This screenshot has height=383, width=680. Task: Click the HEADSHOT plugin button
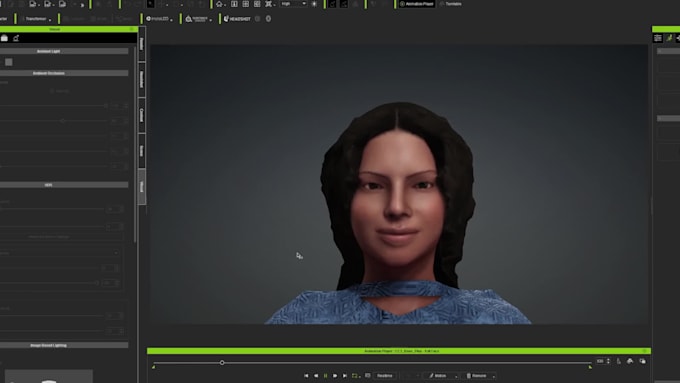click(237, 19)
